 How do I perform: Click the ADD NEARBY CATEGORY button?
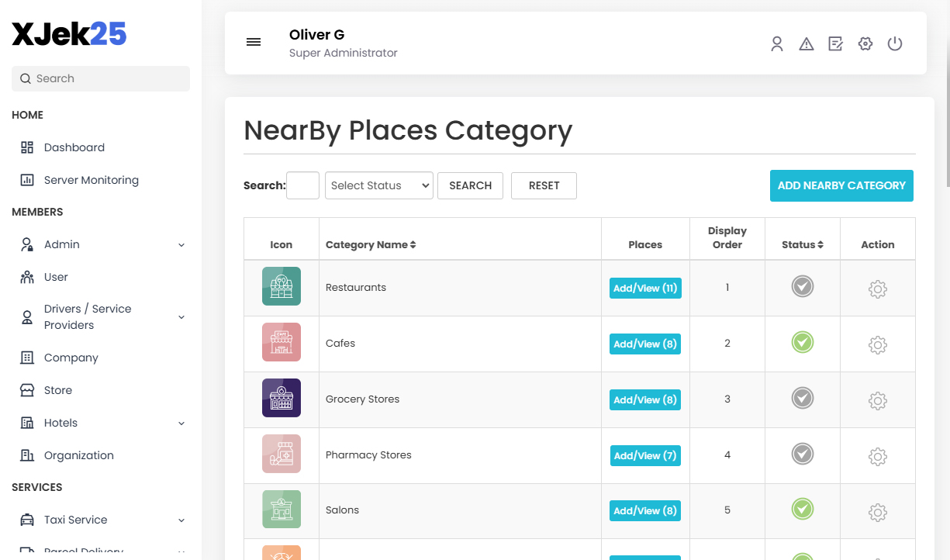pyautogui.click(x=841, y=185)
